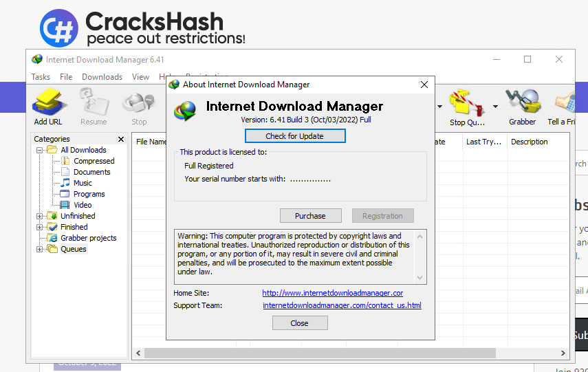
Task: Click the Finished folder icon
Action: 52,227
